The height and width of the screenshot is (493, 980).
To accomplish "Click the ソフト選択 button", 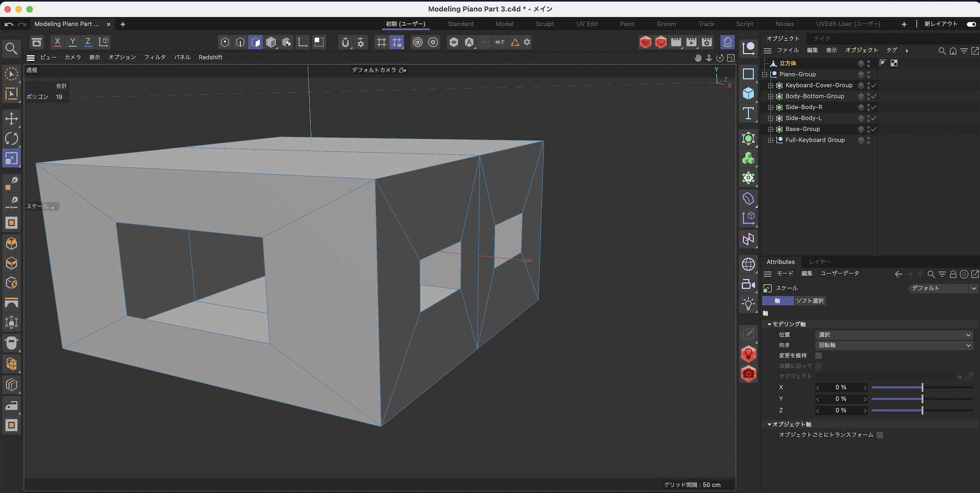I will [809, 301].
